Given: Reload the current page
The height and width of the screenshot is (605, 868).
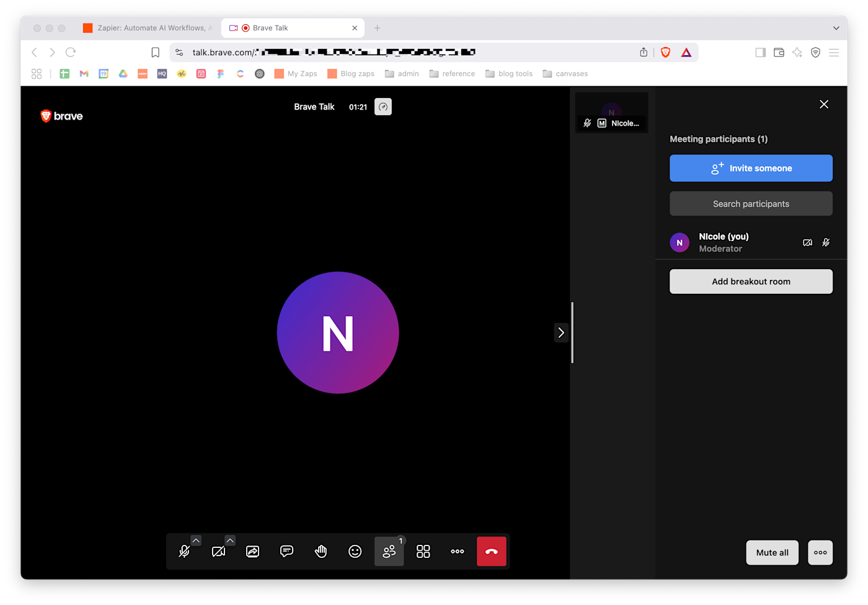Looking at the screenshot, I should point(71,53).
